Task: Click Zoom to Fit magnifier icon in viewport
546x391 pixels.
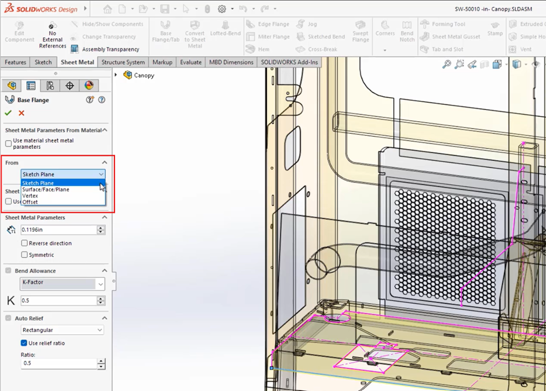Action: coord(447,64)
